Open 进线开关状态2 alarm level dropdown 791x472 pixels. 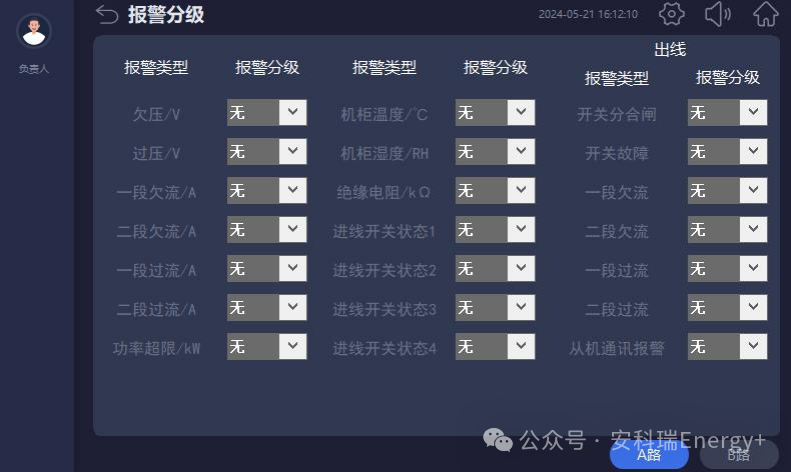point(495,268)
